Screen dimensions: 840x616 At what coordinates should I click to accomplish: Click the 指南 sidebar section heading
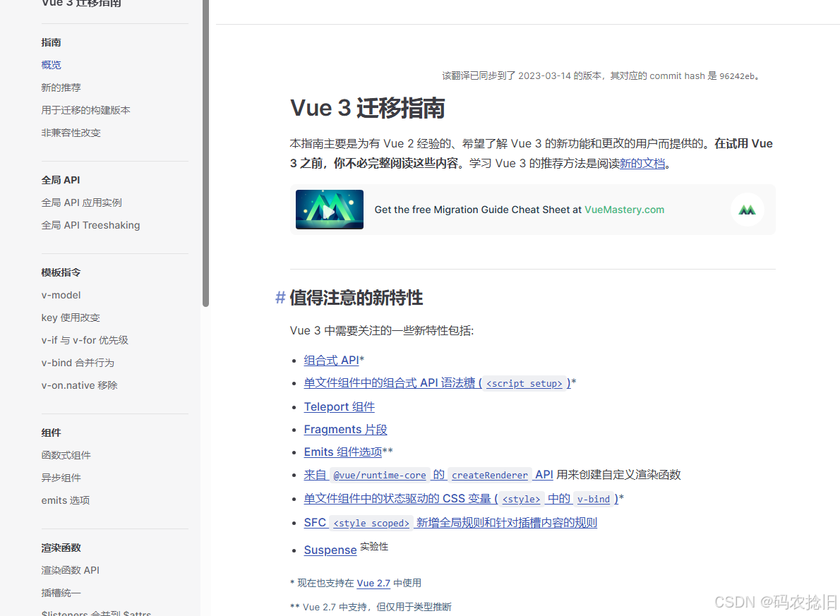(x=51, y=42)
